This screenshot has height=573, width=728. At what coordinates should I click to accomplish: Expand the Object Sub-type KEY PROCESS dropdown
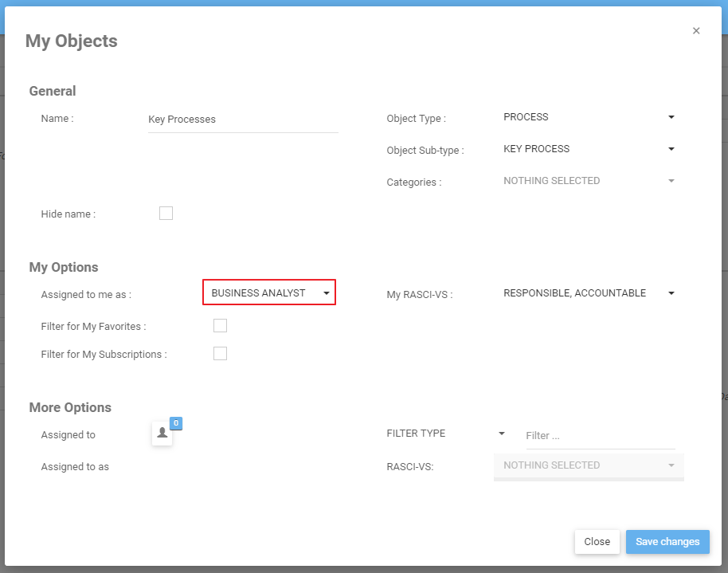coord(589,149)
